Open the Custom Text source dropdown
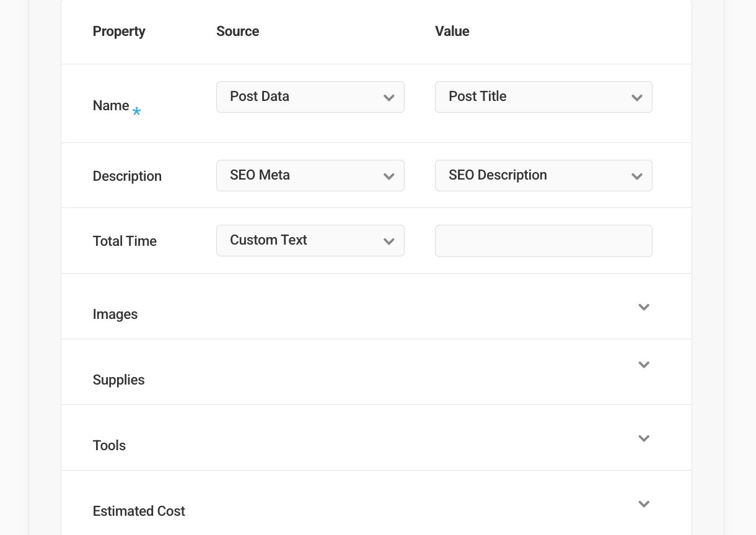This screenshot has height=535, width=756. coord(310,240)
